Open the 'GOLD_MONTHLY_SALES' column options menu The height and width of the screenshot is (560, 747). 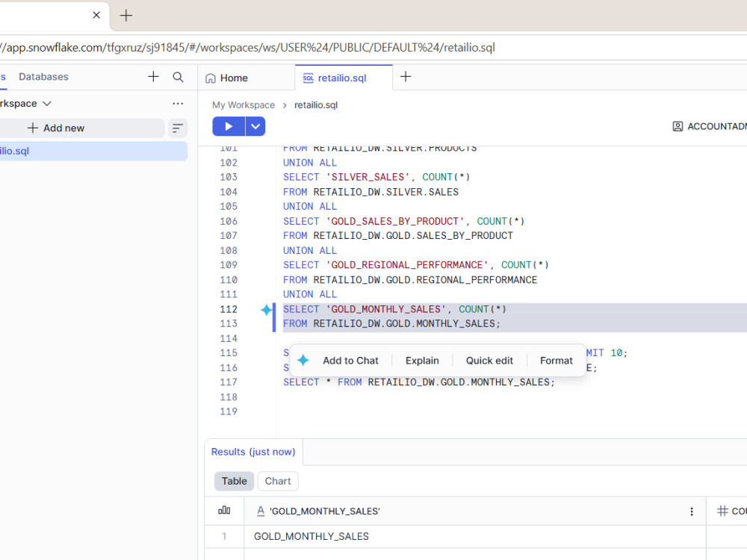click(692, 511)
